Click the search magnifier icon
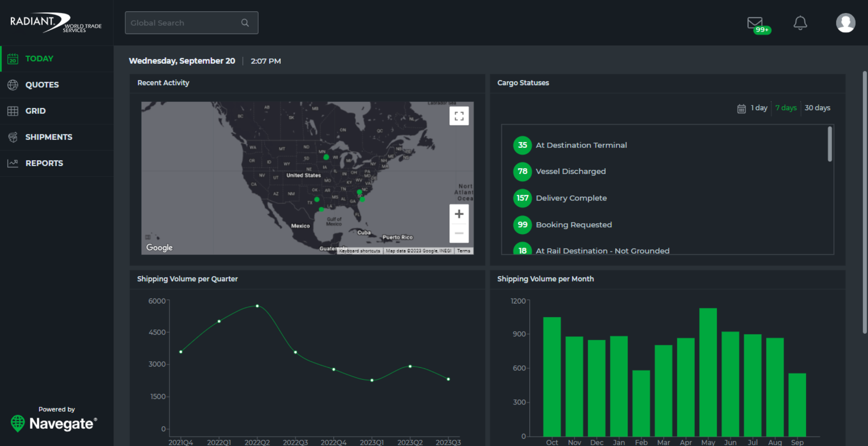This screenshot has width=868, height=446. pos(245,23)
